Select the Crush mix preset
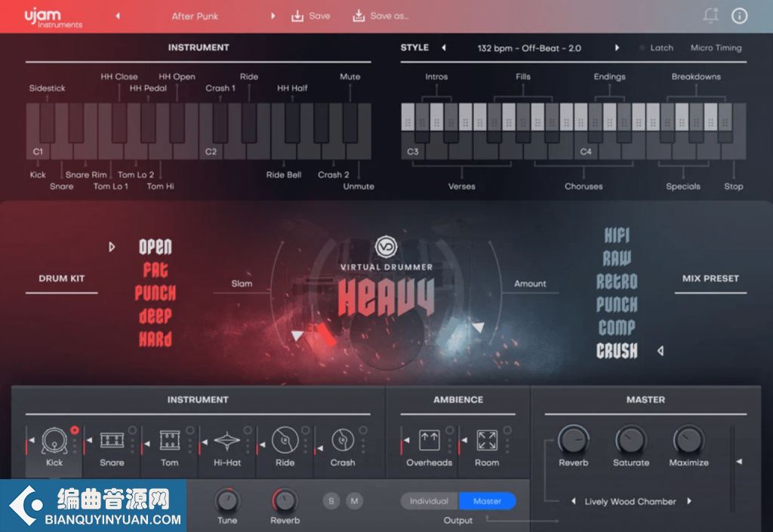This screenshot has height=532, width=773. (617, 351)
